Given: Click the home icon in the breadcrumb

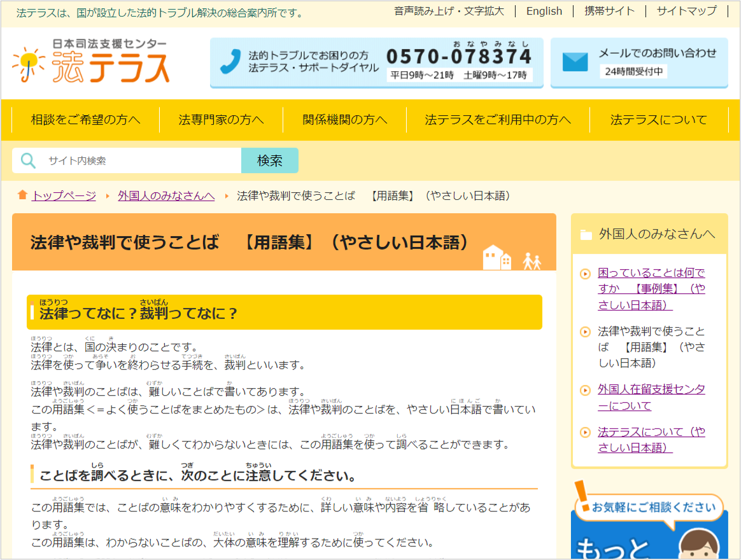Looking at the screenshot, I should [x=22, y=196].
